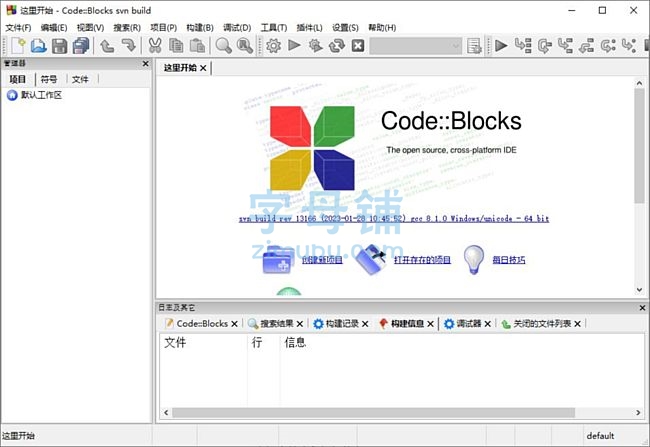Paste from clipboard via toolbar icon
650x447 pixels.
197,46
